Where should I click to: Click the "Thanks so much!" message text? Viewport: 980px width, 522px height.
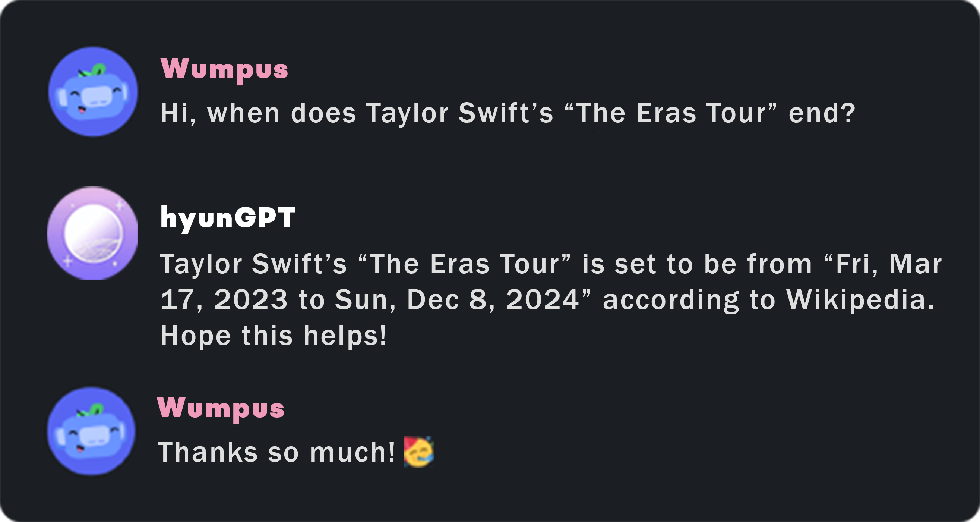[x=276, y=452]
